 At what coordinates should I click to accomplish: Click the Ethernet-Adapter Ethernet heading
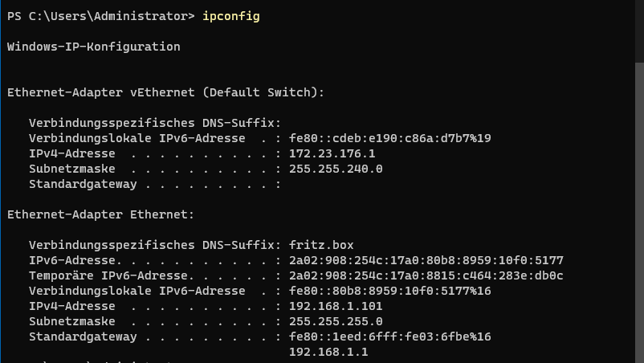coord(100,214)
